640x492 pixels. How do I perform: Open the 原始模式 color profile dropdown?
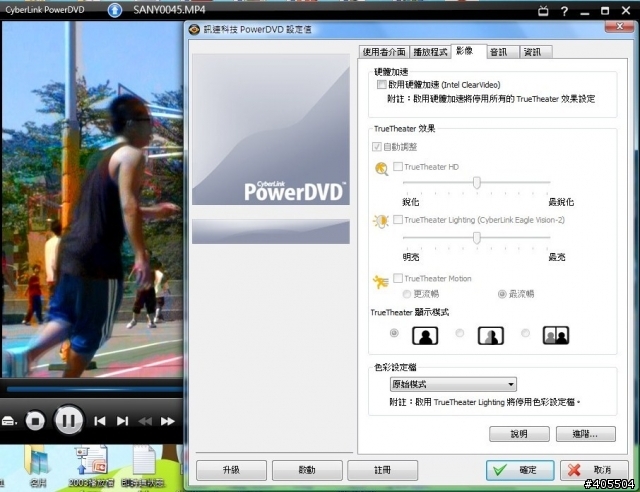(453, 384)
